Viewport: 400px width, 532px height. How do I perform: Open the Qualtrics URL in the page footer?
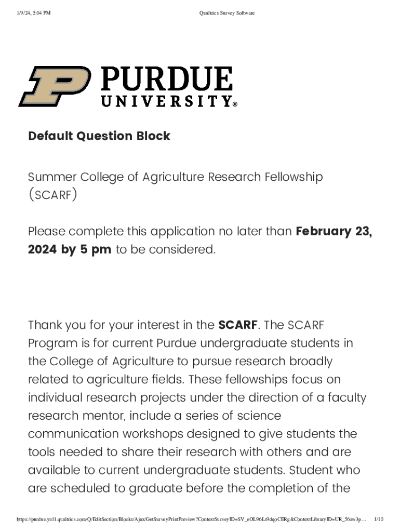[192, 519]
